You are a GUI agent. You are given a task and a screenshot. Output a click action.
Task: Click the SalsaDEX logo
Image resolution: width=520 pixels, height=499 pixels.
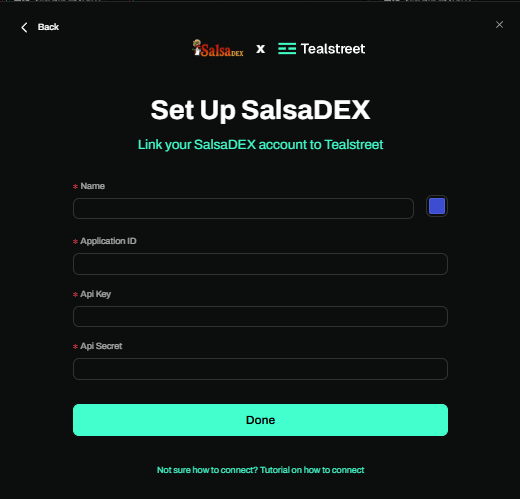[x=218, y=48]
